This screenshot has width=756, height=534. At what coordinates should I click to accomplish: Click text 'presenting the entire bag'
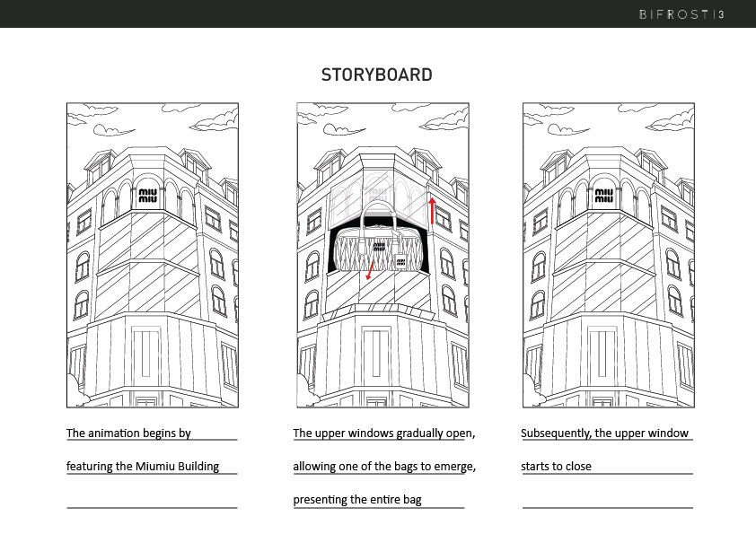357,499
